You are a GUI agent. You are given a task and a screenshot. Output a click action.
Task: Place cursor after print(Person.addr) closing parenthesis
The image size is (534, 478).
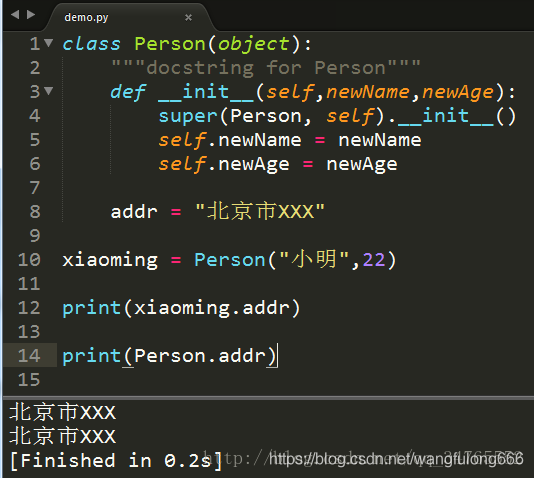click(277, 355)
